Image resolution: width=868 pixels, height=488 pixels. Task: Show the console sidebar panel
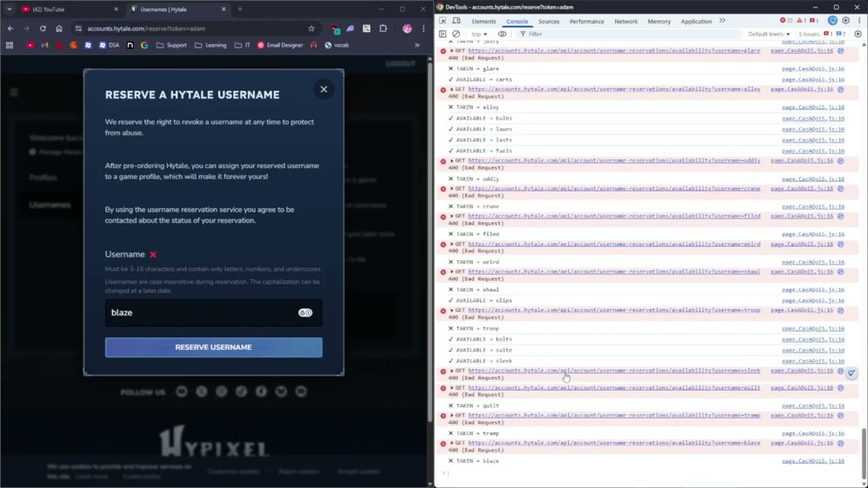point(443,34)
